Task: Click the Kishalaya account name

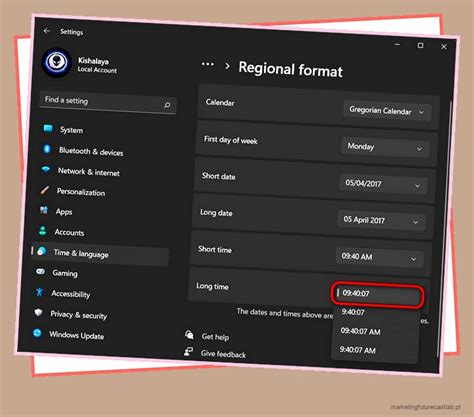Action: (x=93, y=61)
